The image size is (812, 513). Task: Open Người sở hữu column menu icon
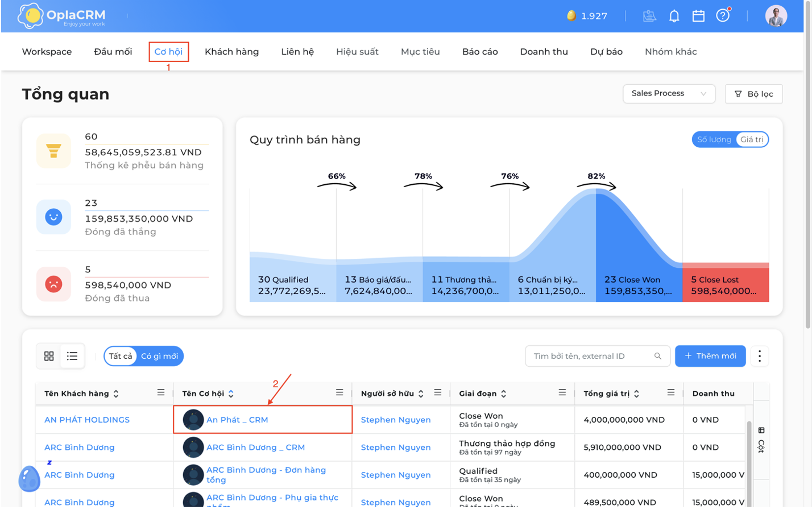click(x=438, y=392)
